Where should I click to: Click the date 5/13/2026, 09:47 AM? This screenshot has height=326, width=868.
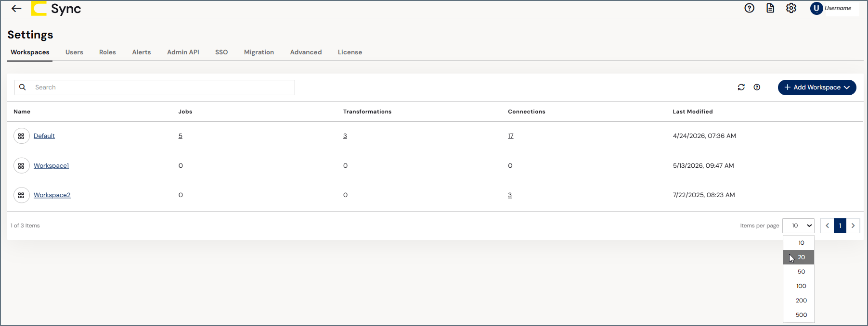click(703, 166)
